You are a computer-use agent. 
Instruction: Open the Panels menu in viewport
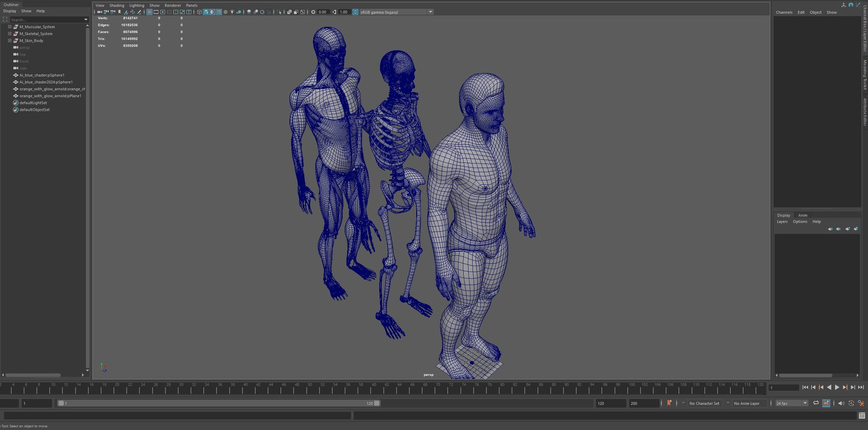[x=192, y=5]
